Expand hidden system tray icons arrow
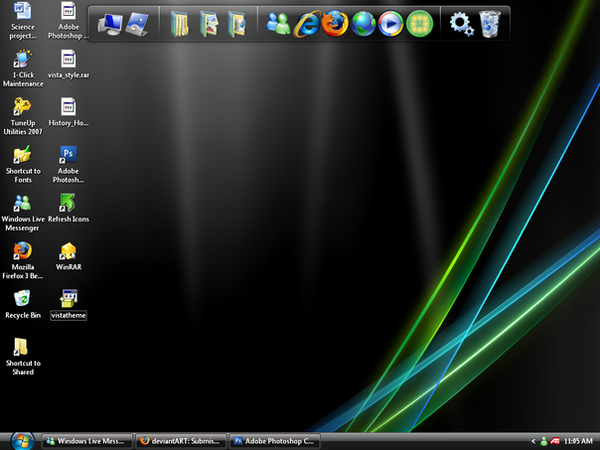This screenshot has width=600, height=450. [533, 442]
